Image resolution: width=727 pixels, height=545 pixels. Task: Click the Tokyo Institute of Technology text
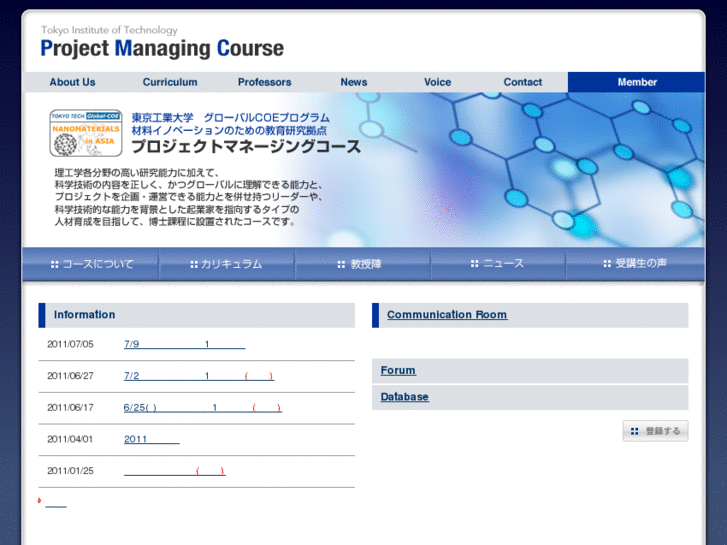click(x=109, y=30)
